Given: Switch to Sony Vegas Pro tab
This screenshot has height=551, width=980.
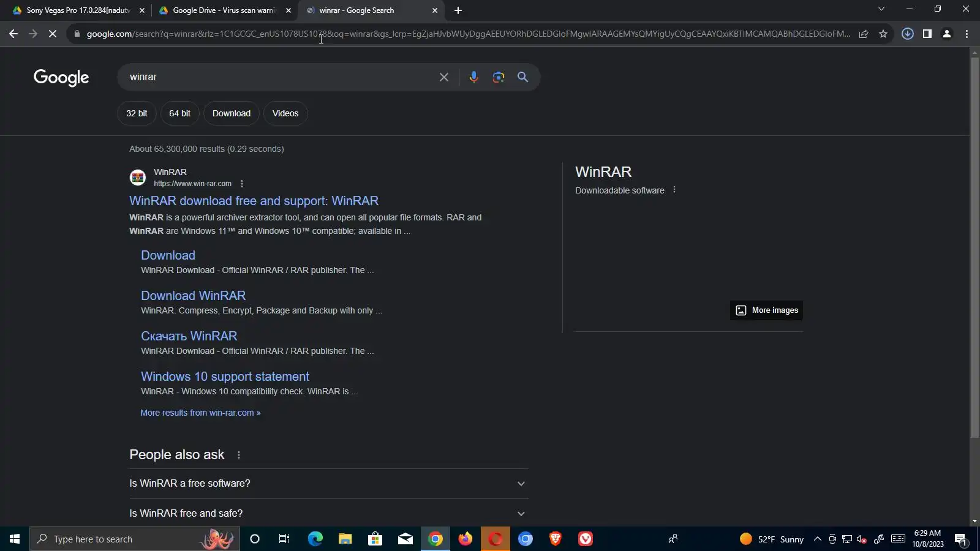Looking at the screenshot, I should (x=78, y=10).
